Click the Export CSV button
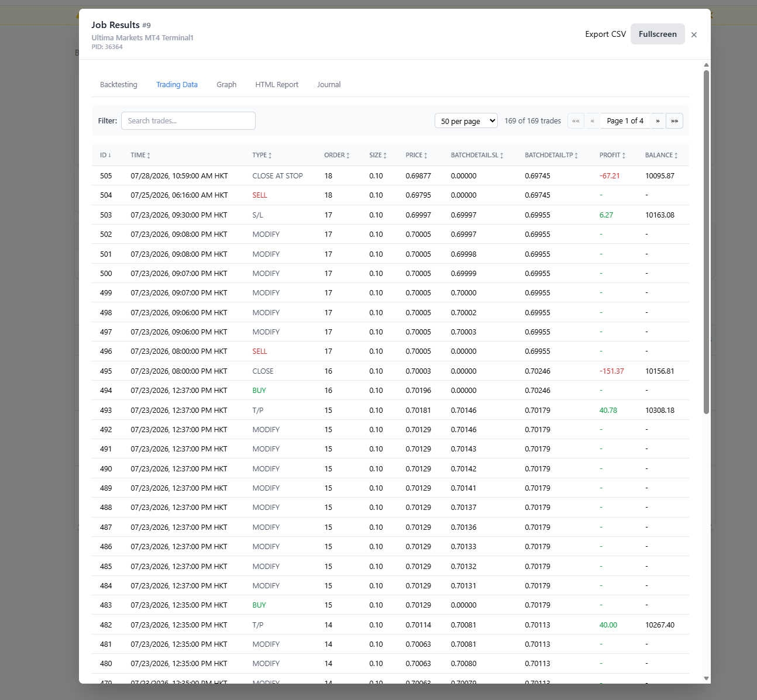The width and height of the screenshot is (757, 700). click(x=605, y=34)
